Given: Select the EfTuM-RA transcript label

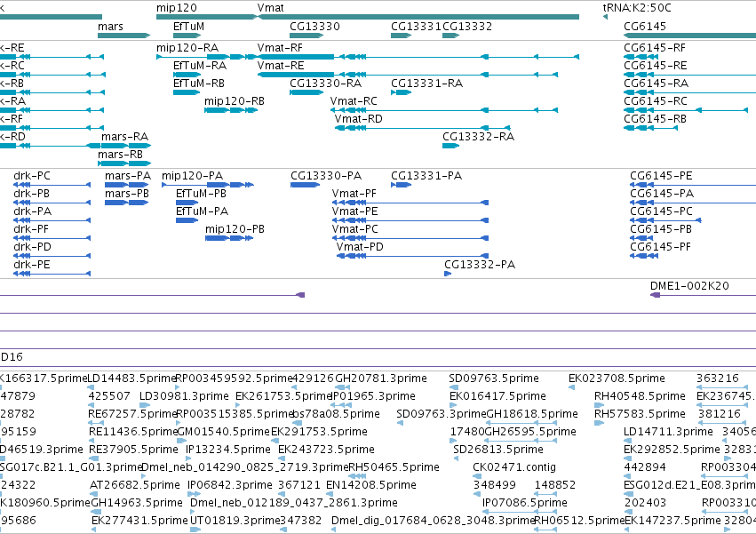Looking at the screenshot, I should coord(200,66).
